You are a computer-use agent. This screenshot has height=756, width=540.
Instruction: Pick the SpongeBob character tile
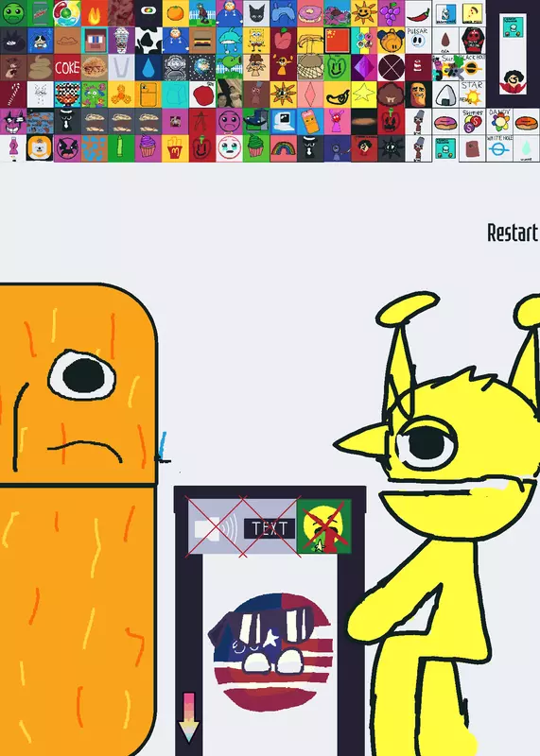tap(256, 41)
